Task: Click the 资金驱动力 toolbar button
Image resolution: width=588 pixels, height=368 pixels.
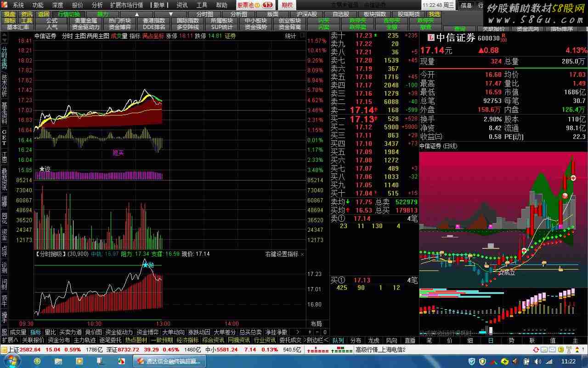Action: pos(86,27)
